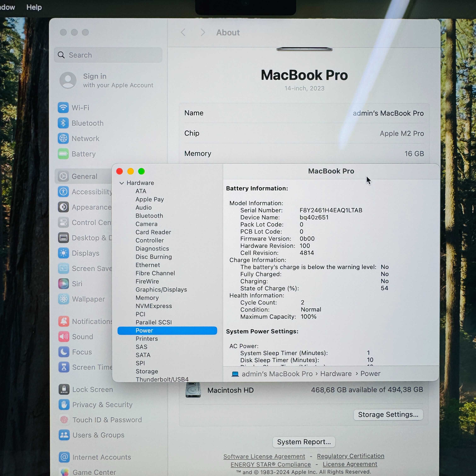Viewport: 476px width, 476px height.
Task: Open Focus moon icon in sidebar
Action: [64, 352]
